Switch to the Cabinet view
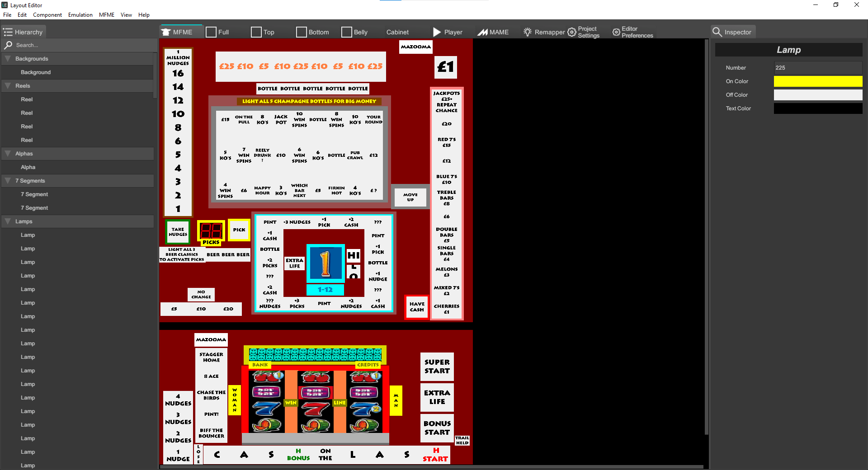This screenshot has height=470, width=868. pos(397,32)
